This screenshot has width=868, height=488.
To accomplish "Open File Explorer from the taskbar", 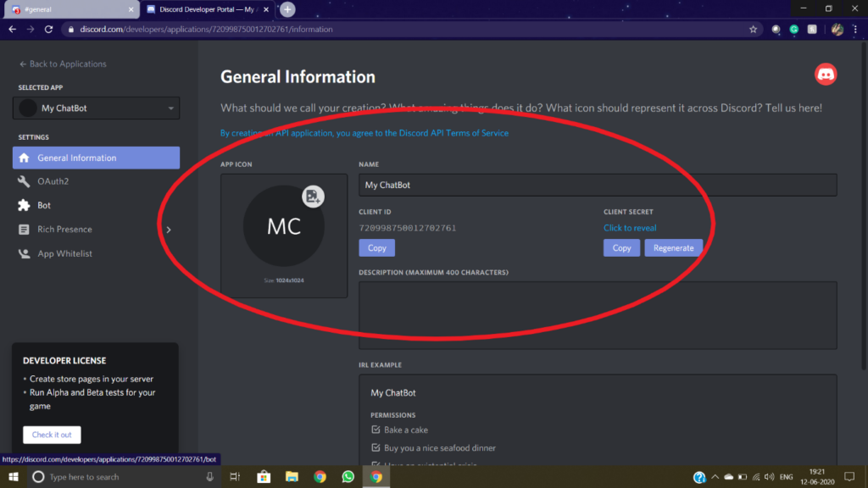I will click(292, 476).
